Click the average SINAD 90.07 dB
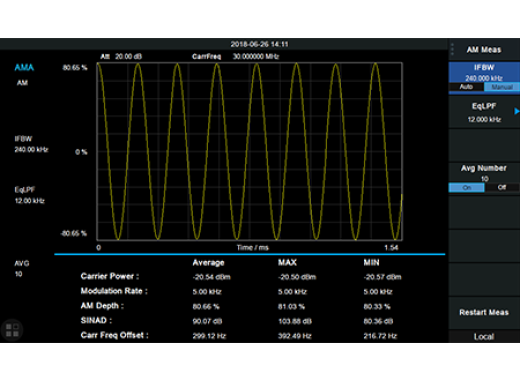This screenshot has width=520, height=380. click(x=207, y=321)
